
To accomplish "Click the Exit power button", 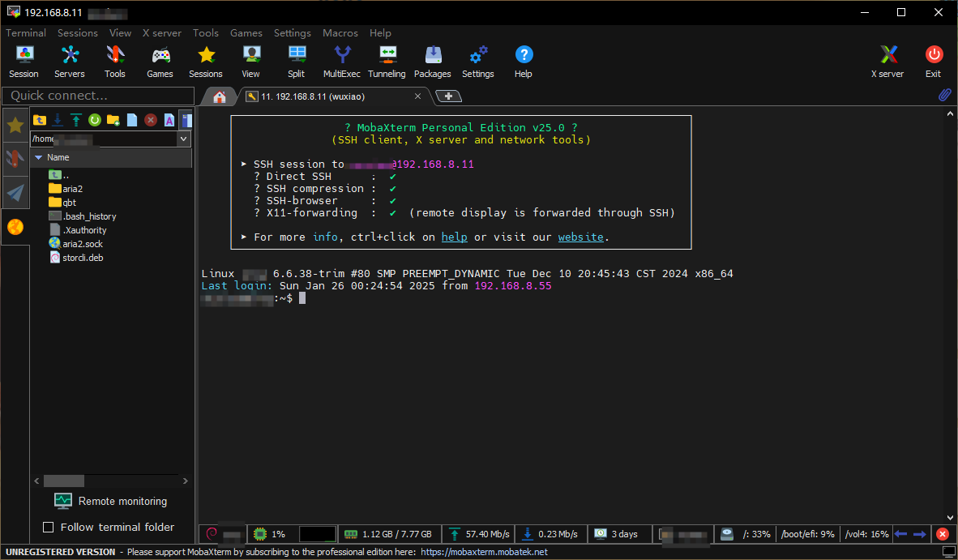I will pyautogui.click(x=934, y=62).
